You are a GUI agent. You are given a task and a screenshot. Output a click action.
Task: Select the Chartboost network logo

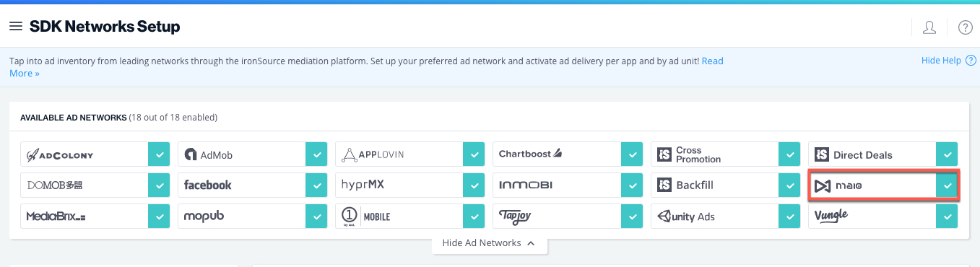pos(530,154)
